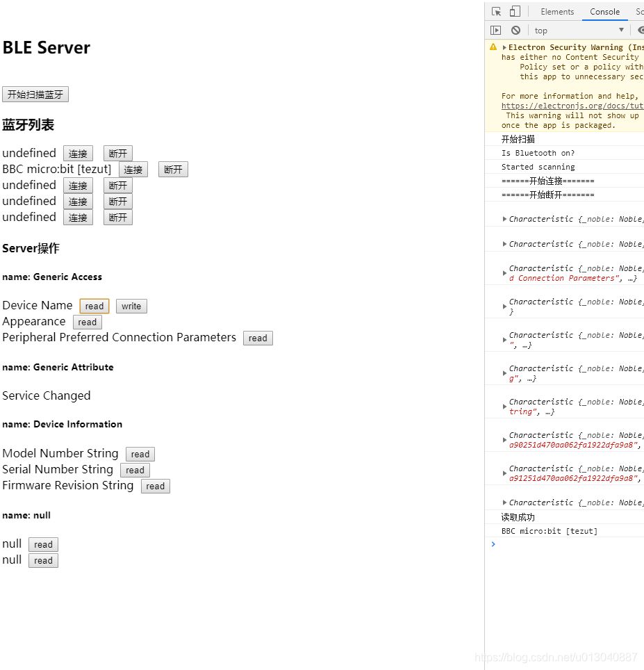Click the 开始扫描蓝牙 button

[35, 95]
